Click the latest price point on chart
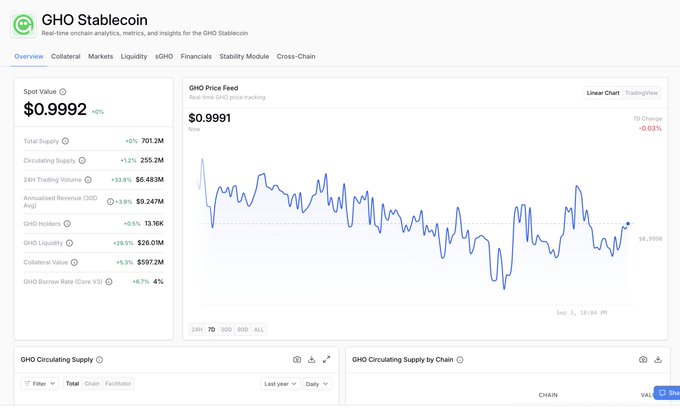Image resolution: width=680 pixels, height=409 pixels. [x=628, y=224]
